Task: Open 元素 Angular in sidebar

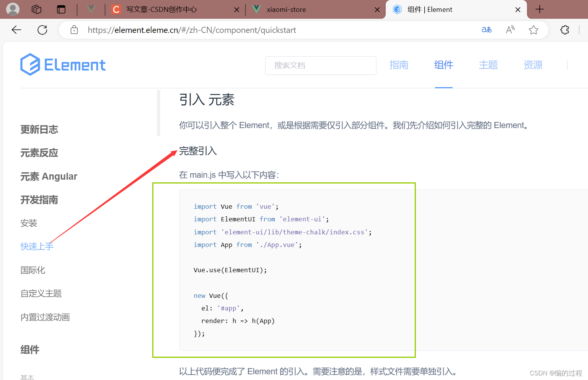Action: pyautogui.click(x=49, y=176)
